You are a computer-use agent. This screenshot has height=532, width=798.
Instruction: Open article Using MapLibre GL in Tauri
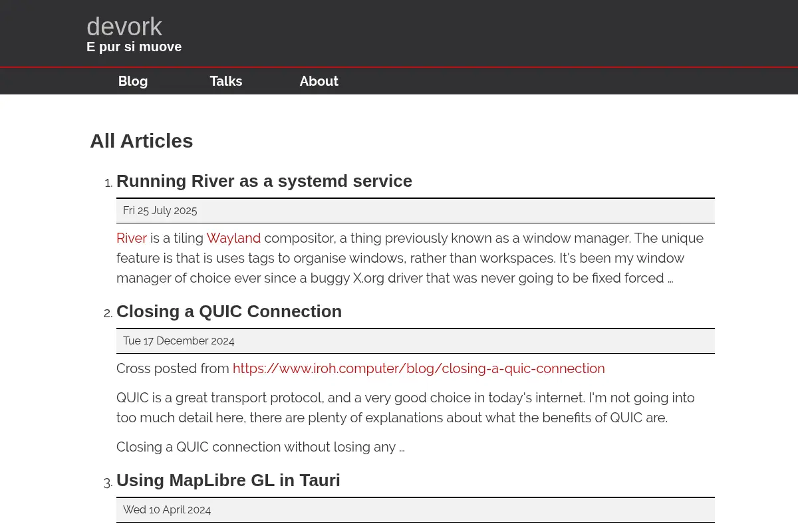228,480
